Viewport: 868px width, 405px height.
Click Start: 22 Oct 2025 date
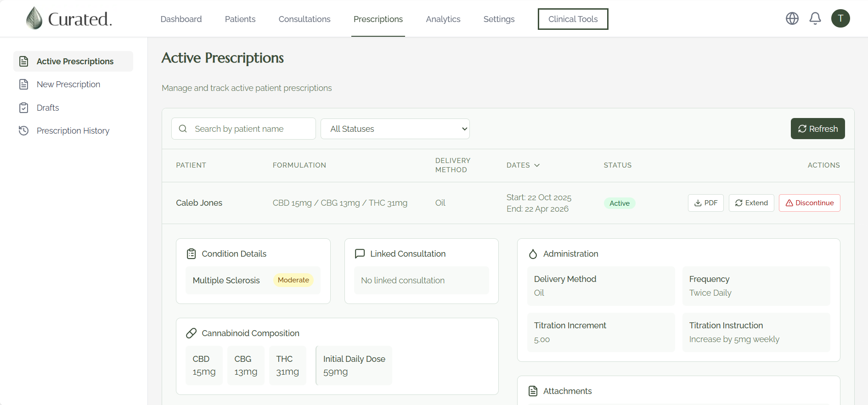pos(539,197)
